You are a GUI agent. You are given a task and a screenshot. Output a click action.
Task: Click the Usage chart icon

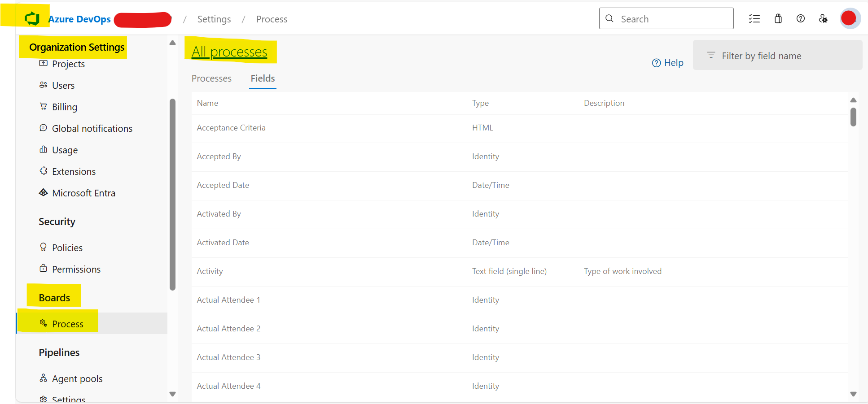(x=43, y=149)
